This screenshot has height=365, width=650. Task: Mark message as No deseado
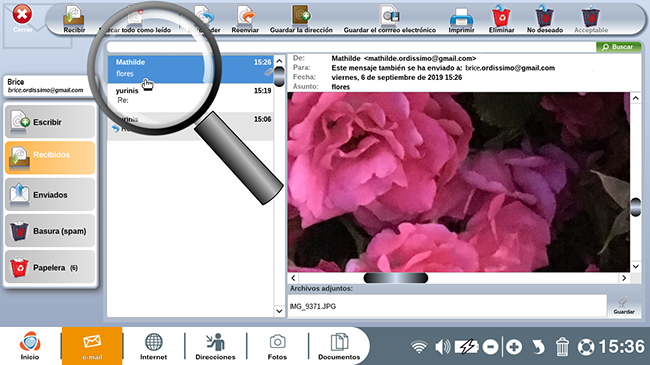point(545,19)
